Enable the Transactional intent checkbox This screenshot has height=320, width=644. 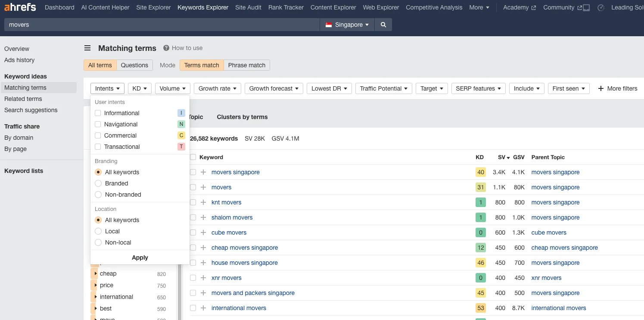[x=98, y=147]
